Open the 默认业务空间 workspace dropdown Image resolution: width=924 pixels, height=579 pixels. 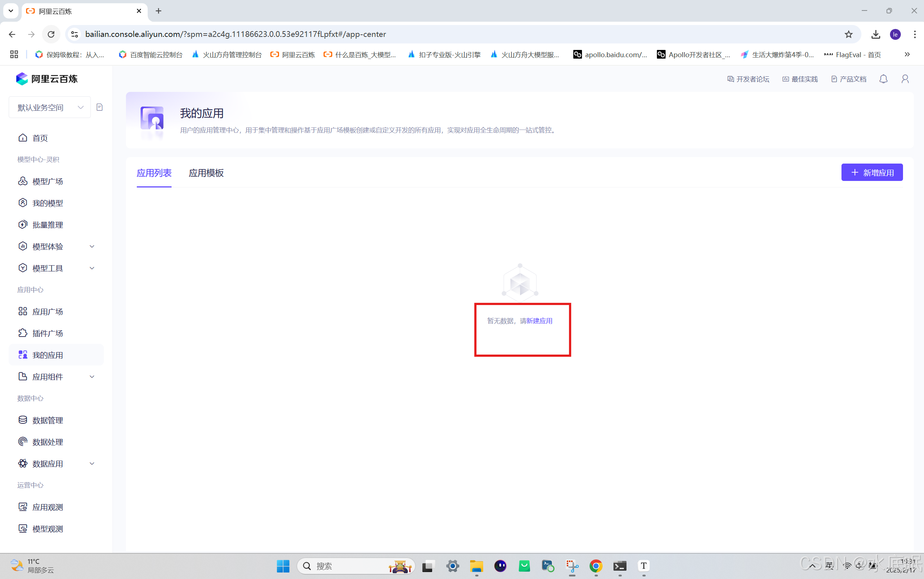tap(50, 107)
